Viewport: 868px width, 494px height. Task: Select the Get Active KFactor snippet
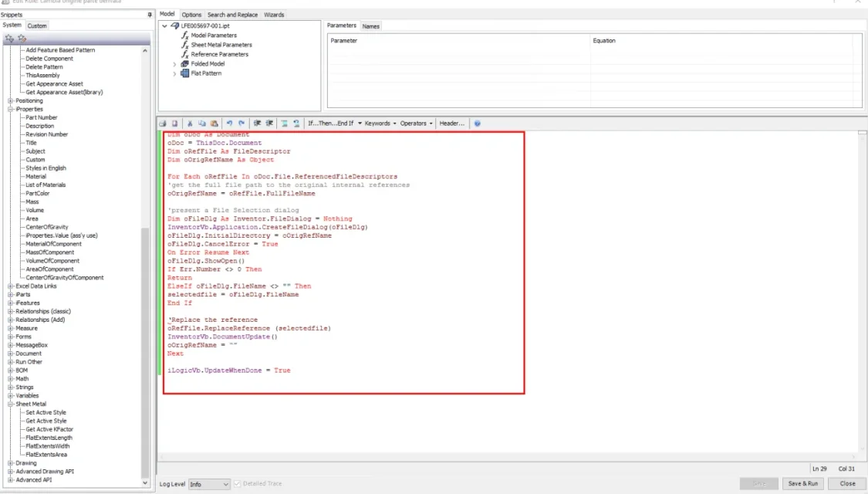pos(49,429)
